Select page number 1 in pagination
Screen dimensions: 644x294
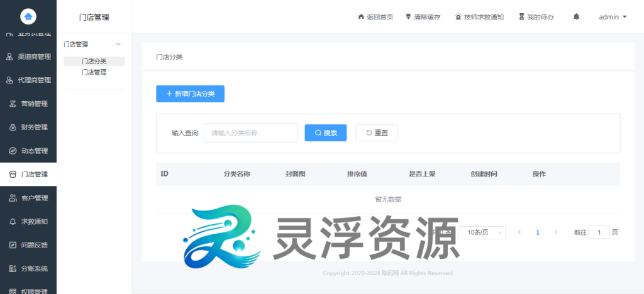coord(538,232)
